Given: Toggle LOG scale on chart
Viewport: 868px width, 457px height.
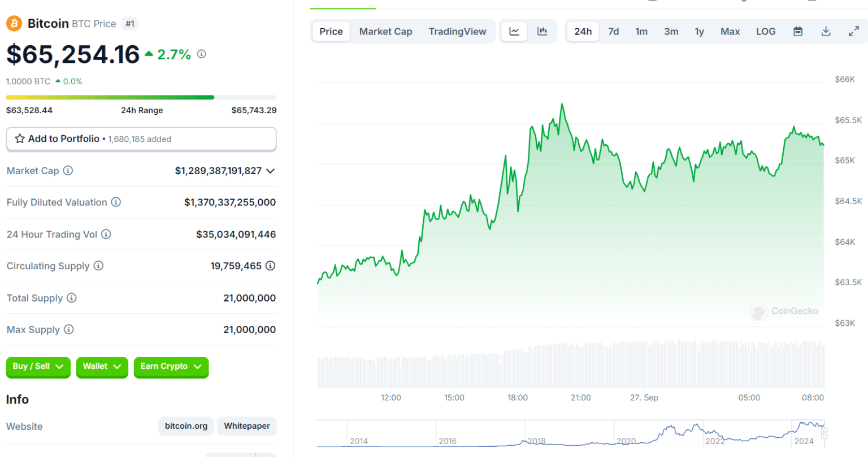Looking at the screenshot, I should 766,32.
